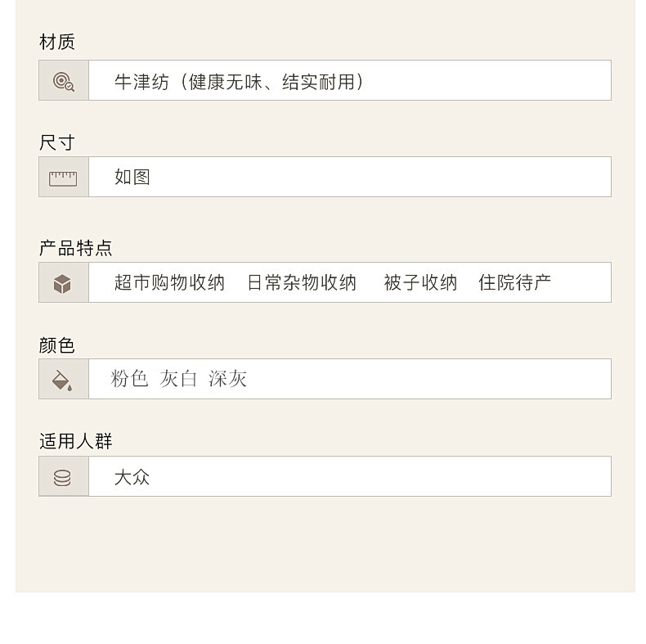Click the 尺寸 section label
The width and height of the screenshot is (646, 644).
coord(57,142)
